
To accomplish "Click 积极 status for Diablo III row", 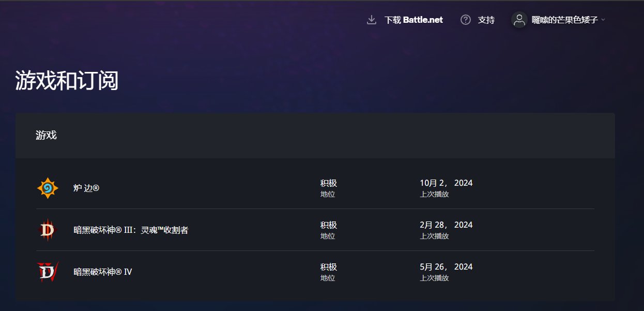I will 328,225.
